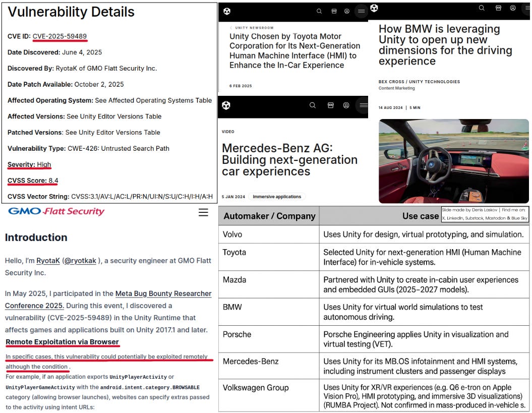Click Remote Exploitation via Browser heading

point(63,342)
